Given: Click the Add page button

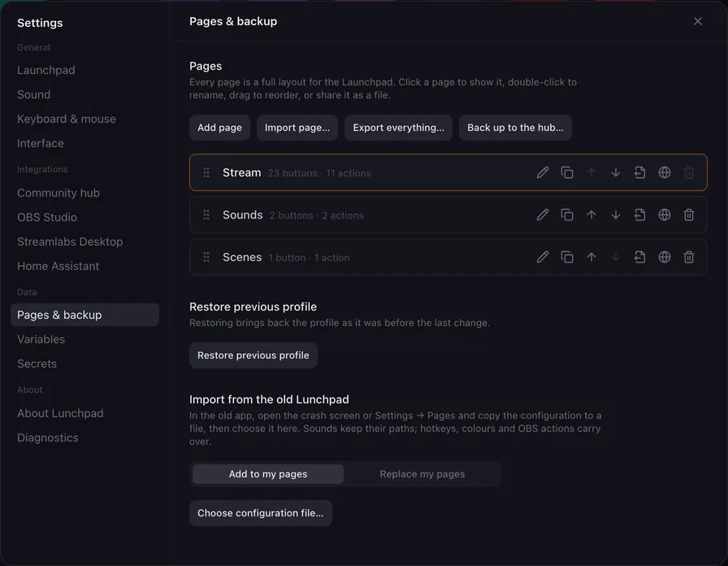Looking at the screenshot, I should click(219, 128).
